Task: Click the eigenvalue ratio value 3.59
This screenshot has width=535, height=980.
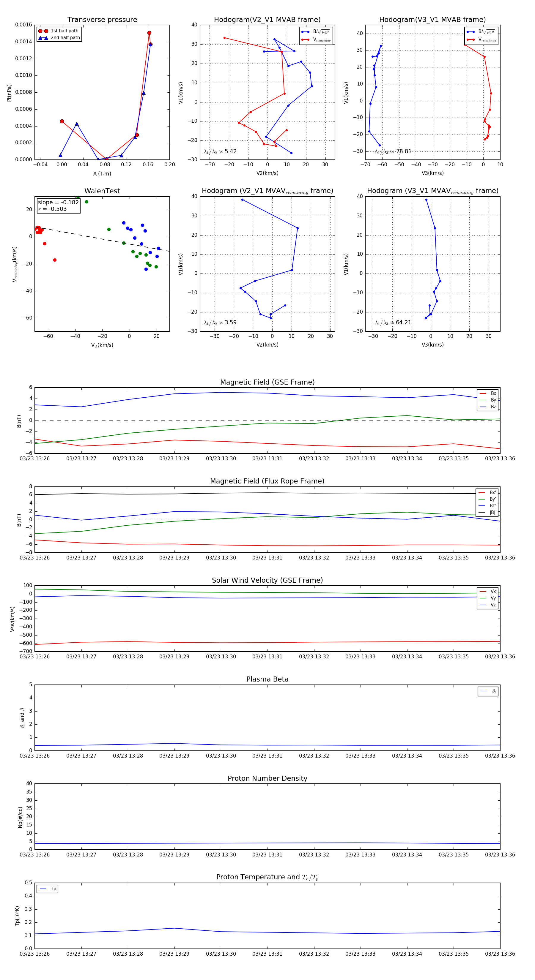Action: (231, 323)
